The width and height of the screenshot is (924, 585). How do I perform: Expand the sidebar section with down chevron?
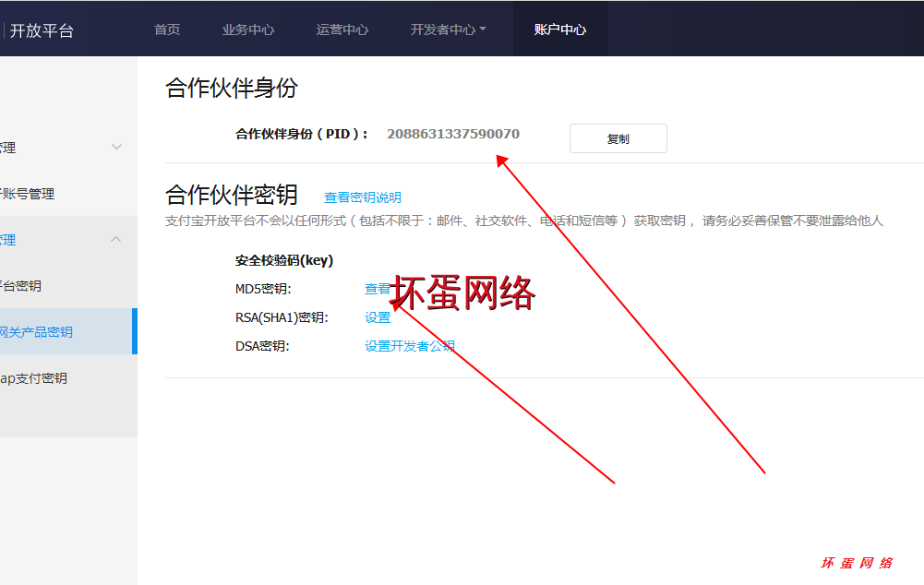click(116, 148)
